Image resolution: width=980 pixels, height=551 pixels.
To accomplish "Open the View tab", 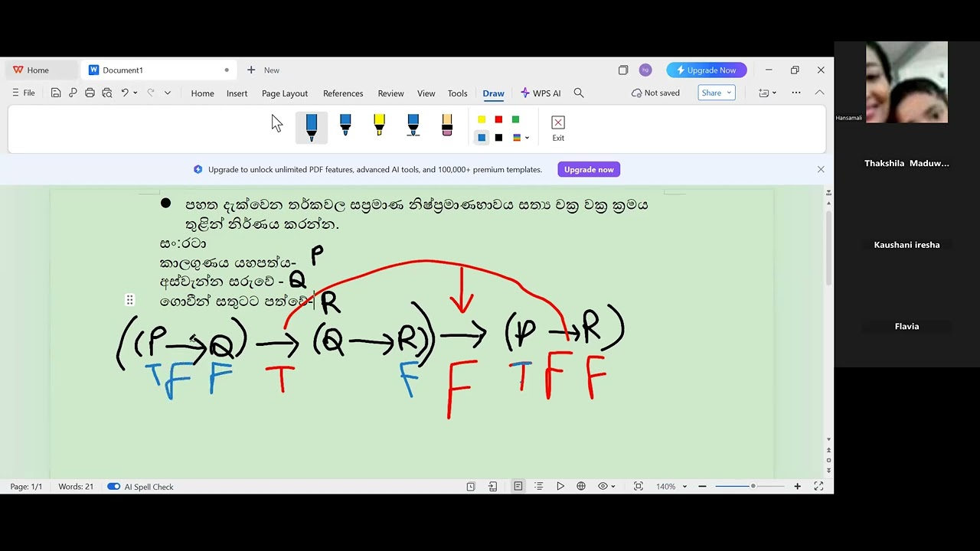I will pyautogui.click(x=426, y=93).
